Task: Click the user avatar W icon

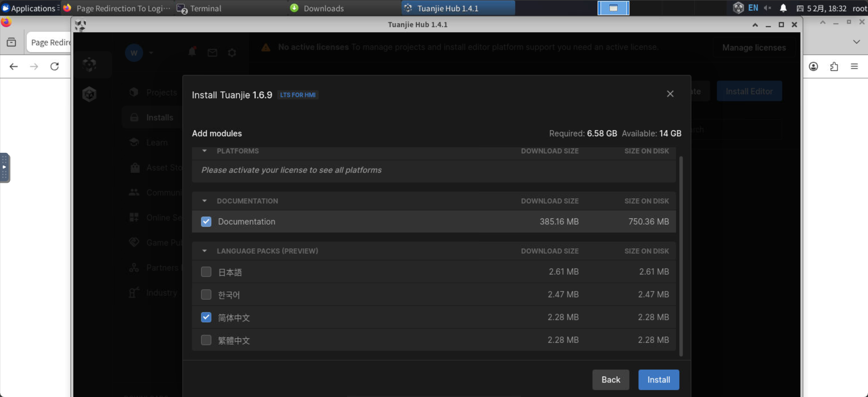Action: [x=134, y=53]
